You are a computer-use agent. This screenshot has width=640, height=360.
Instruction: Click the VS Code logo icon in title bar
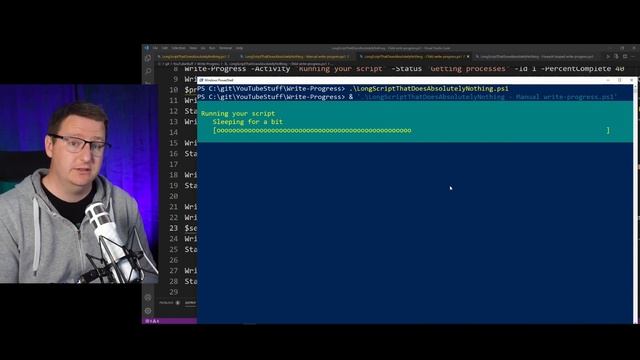pyautogui.click(x=147, y=48)
